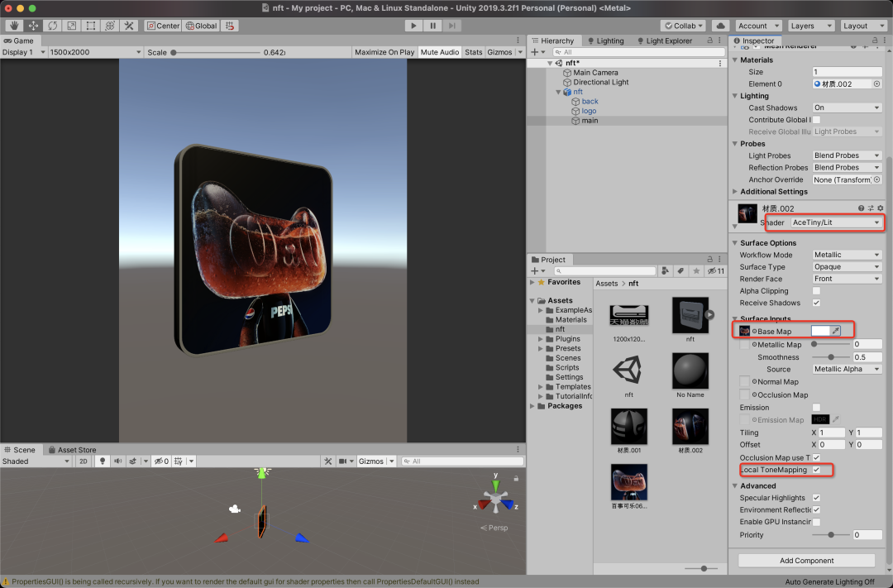Viewport: 893px width, 588px height.
Task: Open Favorites star filter in Project
Action: (696, 270)
